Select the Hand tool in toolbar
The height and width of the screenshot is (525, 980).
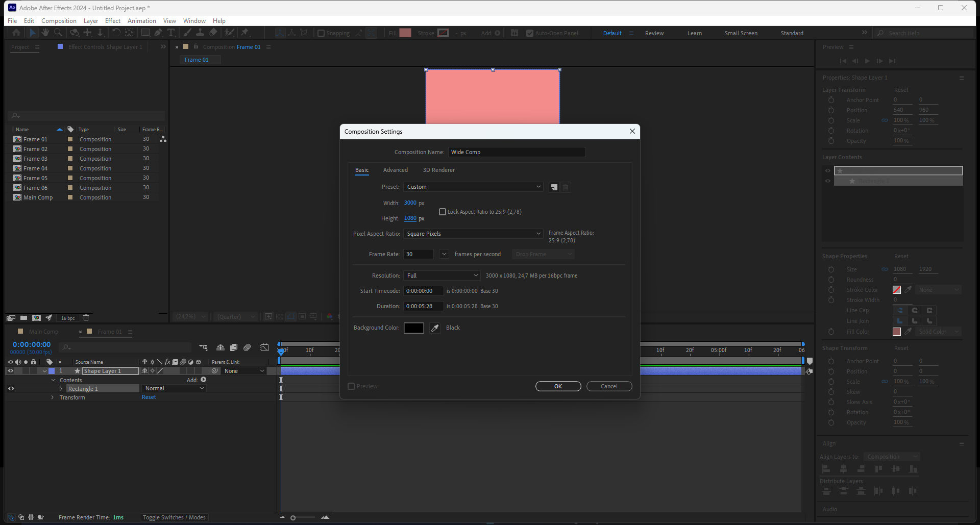coord(45,33)
